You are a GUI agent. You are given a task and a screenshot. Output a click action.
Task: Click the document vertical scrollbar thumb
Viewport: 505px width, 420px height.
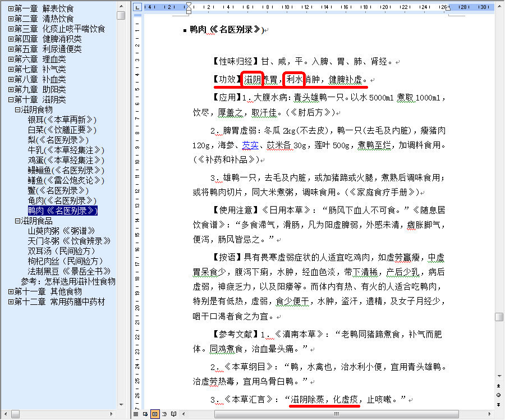(x=499, y=317)
